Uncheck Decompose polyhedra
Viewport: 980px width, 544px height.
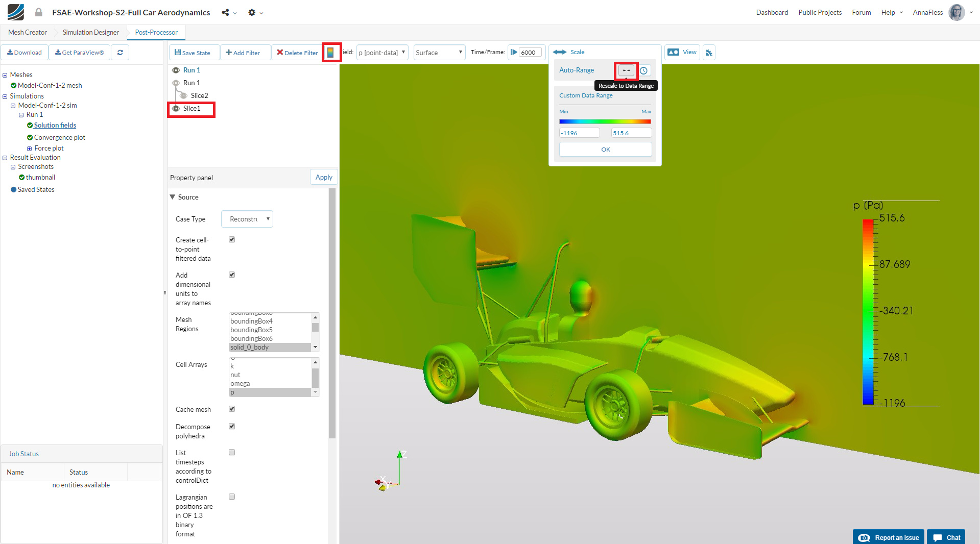[x=232, y=426]
